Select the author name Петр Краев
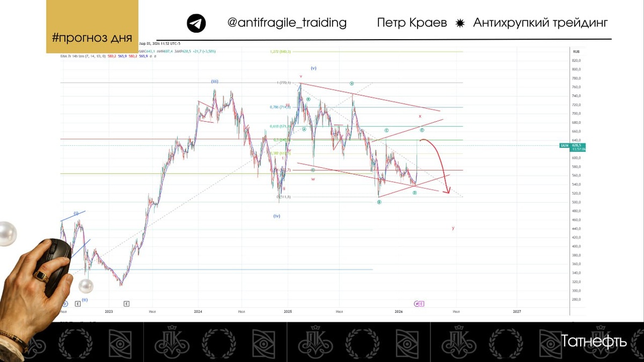 coord(412,23)
